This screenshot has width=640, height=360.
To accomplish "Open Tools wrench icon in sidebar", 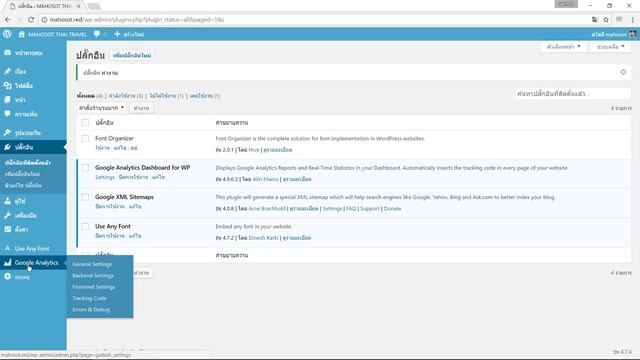I will pyautogui.click(x=7, y=215).
